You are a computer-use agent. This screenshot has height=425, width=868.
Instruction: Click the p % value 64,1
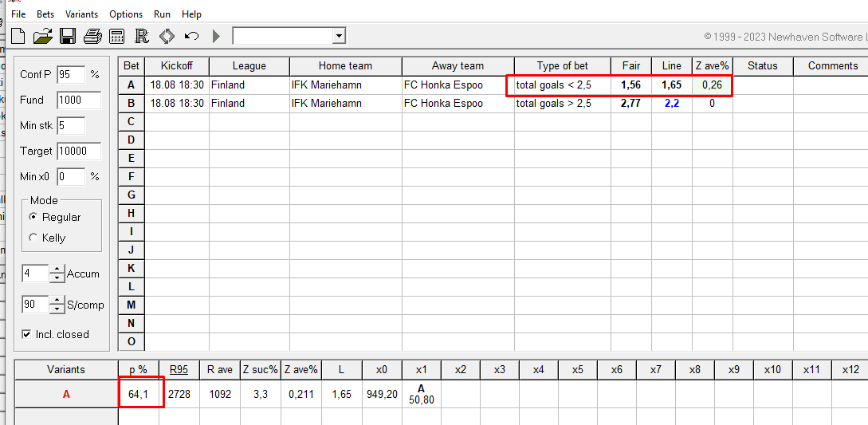point(139,395)
